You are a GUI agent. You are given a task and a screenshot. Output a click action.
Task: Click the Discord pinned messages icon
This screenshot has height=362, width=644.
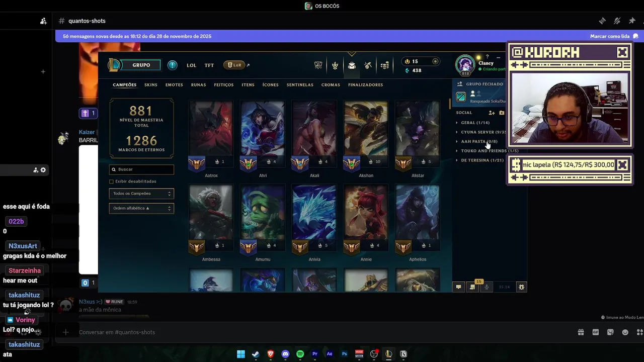tap(632, 21)
